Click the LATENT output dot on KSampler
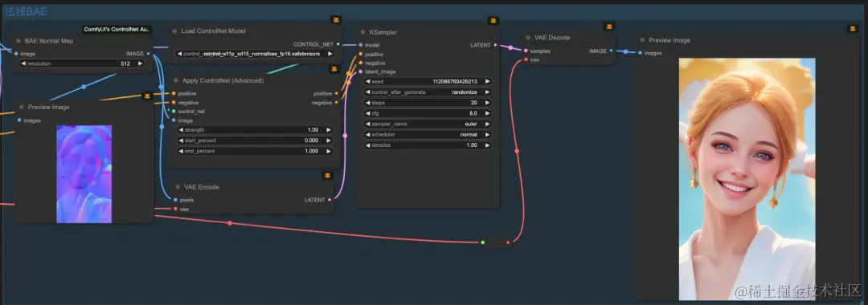 pyautogui.click(x=495, y=45)
